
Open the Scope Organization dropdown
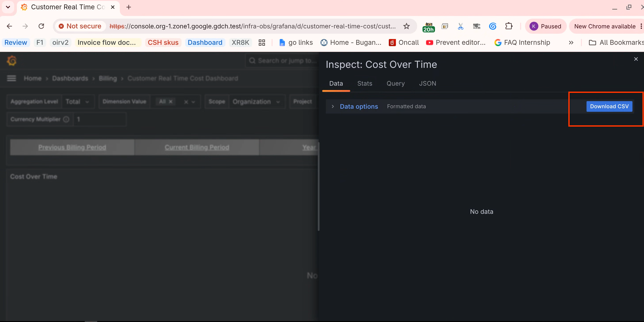tap(257, 102)
